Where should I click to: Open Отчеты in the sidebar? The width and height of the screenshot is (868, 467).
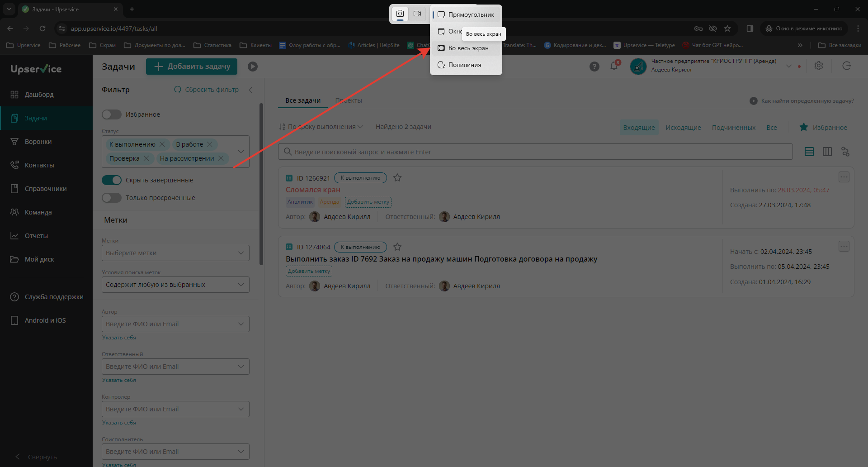pos(46,236)
